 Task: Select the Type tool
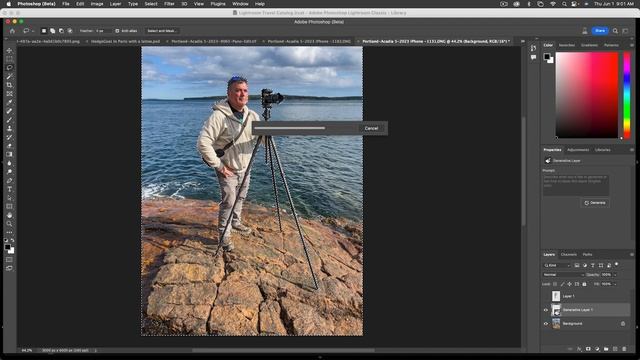click(x=9, y=189)
